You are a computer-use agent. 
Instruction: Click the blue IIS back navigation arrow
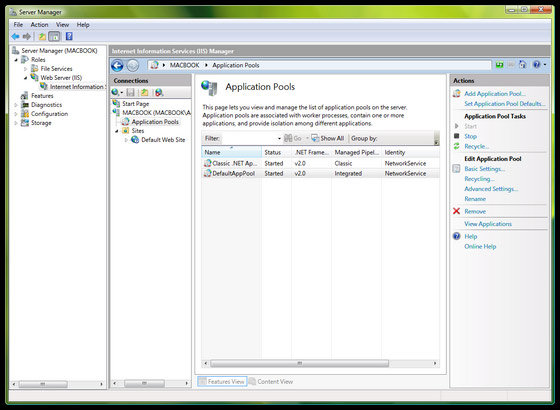pos(117,66)
